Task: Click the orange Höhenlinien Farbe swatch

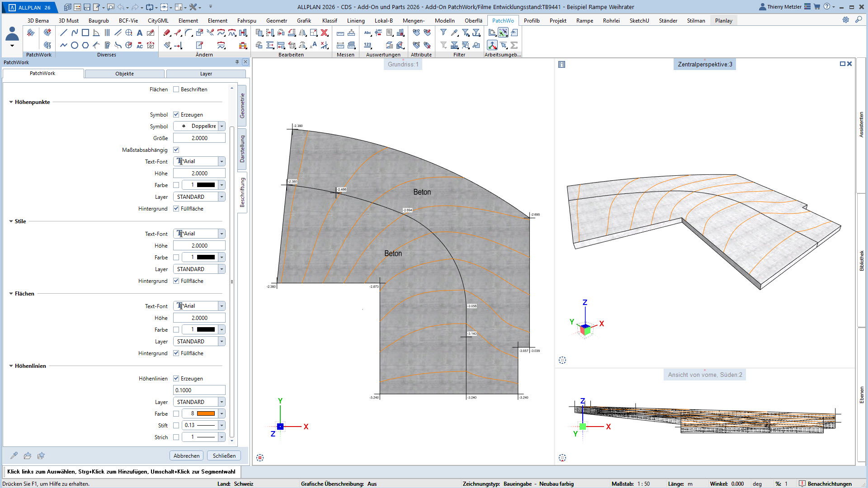Action: coord(206,413)
